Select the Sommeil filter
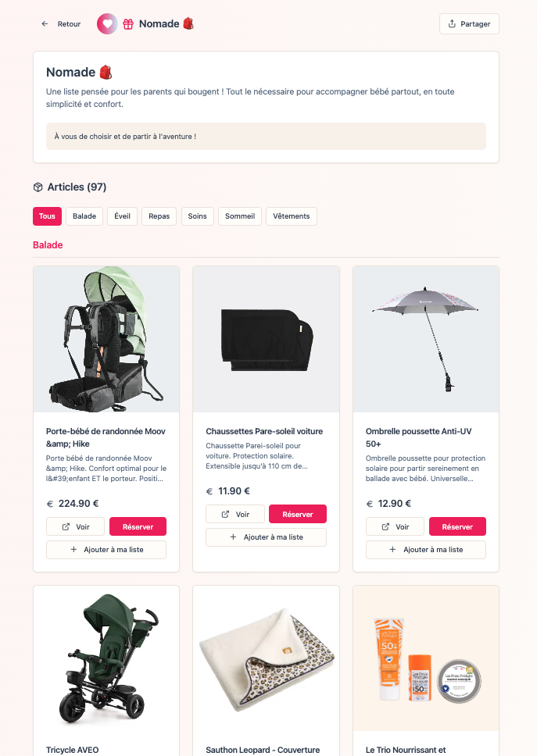Image resolution: width=537 pixels, height=756 pixels. 240,216
